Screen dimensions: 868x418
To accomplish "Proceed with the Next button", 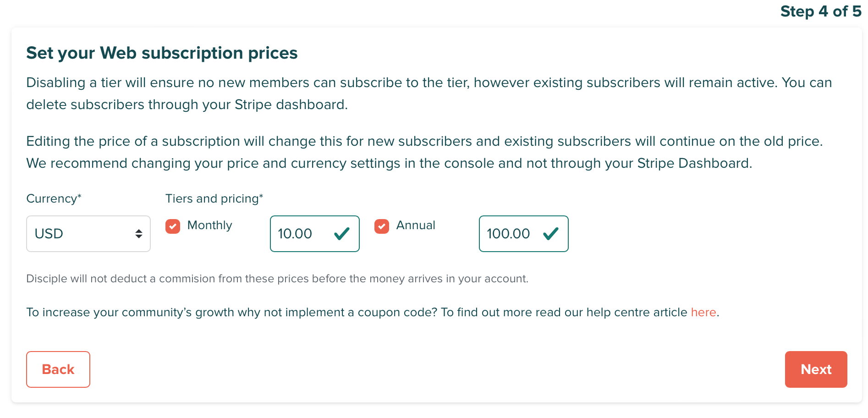I will 816,369.
